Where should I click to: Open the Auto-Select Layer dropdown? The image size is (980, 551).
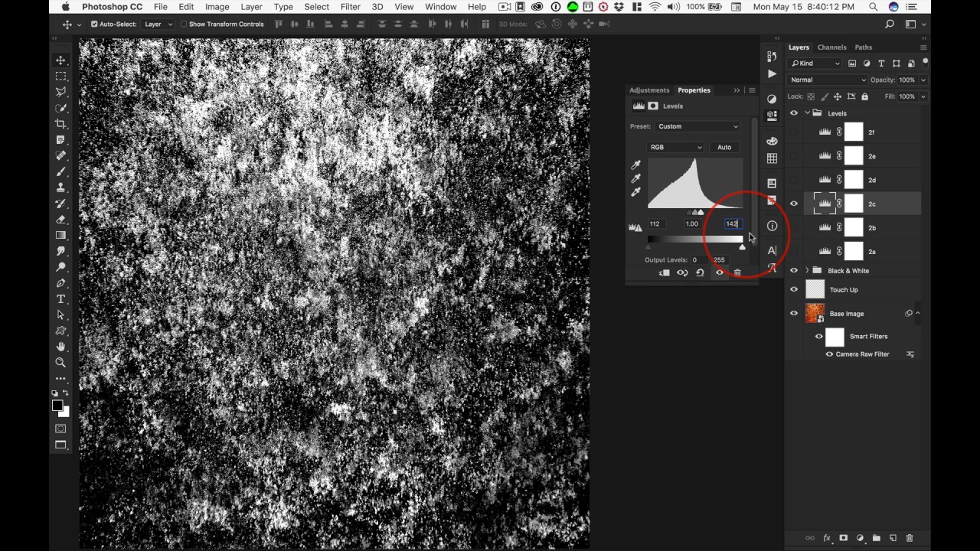pos(158,24)
